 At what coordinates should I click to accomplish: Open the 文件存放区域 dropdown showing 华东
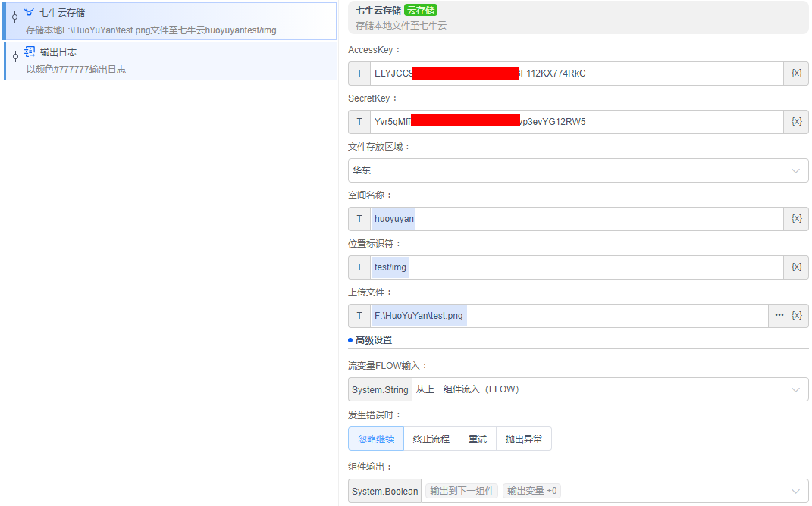(x=578, y=170)
